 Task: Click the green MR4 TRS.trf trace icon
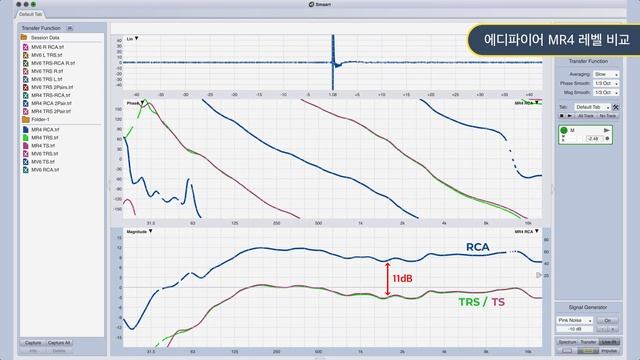(25, 138)
